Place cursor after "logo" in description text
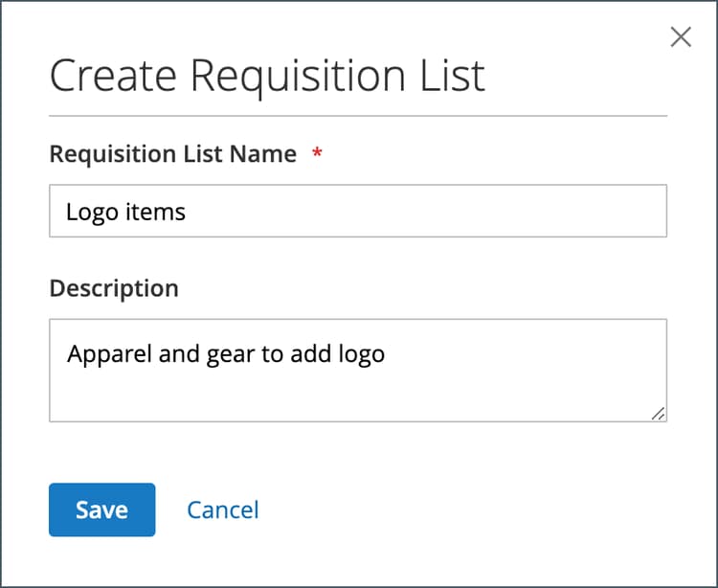718x588 pixels. (x=386, y=354)
